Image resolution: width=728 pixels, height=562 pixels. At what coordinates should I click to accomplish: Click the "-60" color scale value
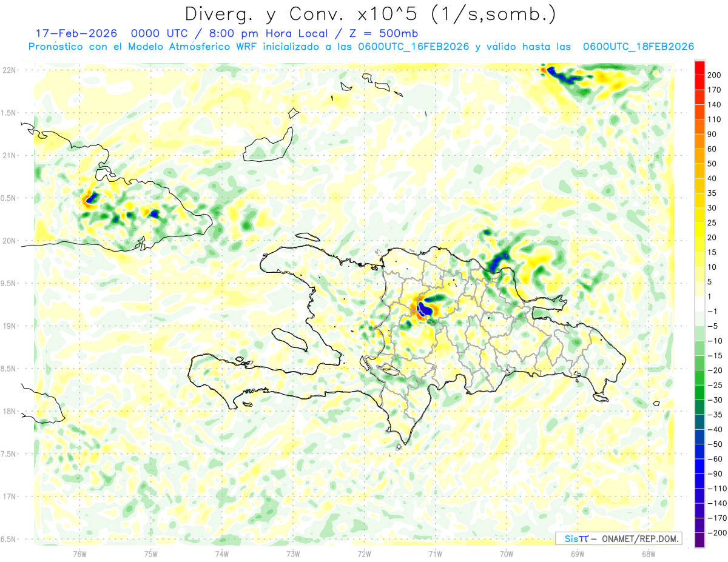point(715,459)
